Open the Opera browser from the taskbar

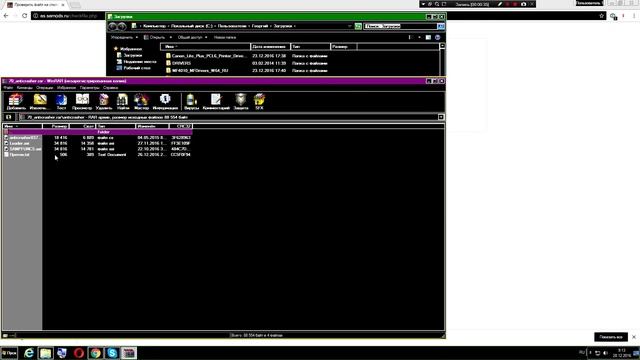[79, 353]
